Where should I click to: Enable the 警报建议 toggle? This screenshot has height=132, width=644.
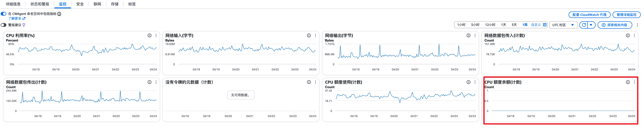[4, 25]
